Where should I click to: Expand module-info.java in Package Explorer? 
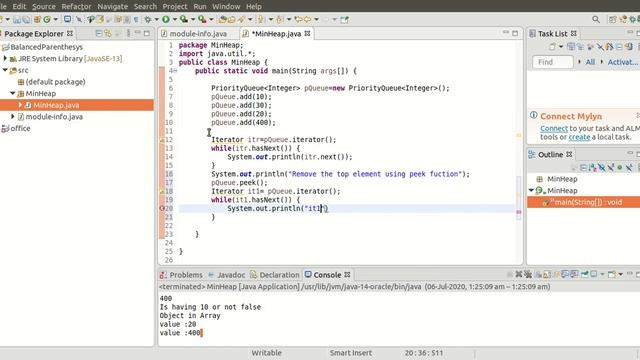tap(13, 116)
